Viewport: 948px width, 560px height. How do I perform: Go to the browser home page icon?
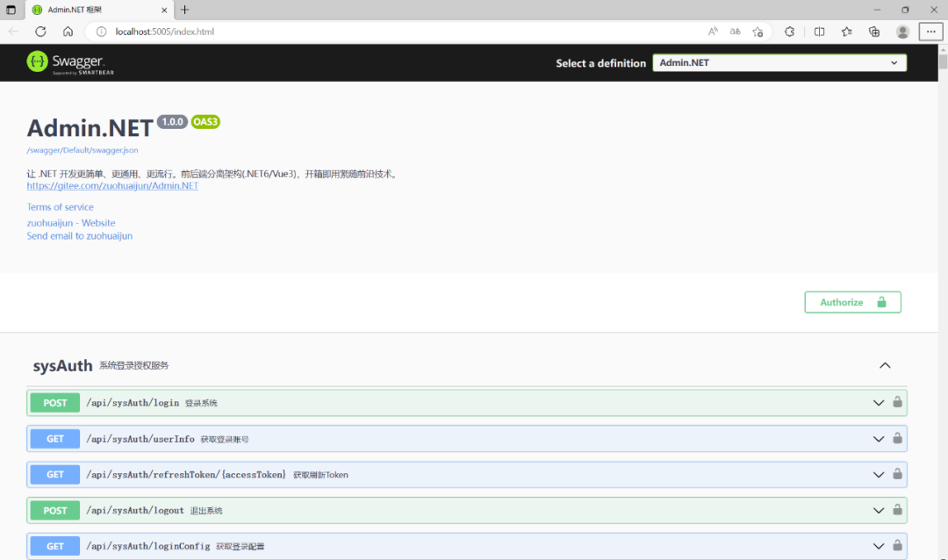click(68, 32)
